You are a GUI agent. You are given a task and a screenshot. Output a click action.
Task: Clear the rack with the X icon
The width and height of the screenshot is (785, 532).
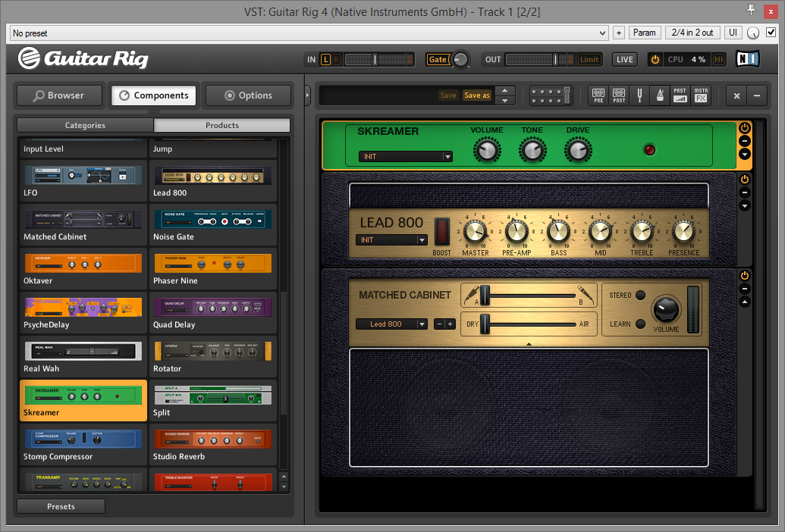(x=736, y=95)
